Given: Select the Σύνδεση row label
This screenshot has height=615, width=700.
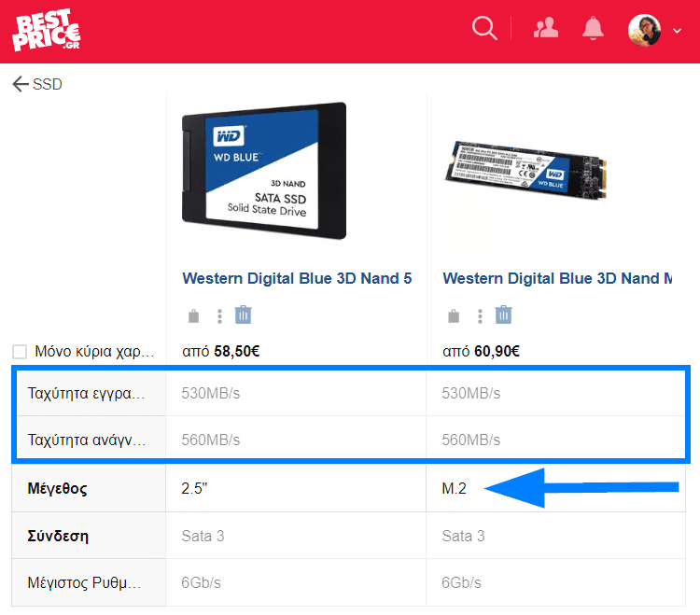Looking at the screenshot, I should tap(58, 536).
